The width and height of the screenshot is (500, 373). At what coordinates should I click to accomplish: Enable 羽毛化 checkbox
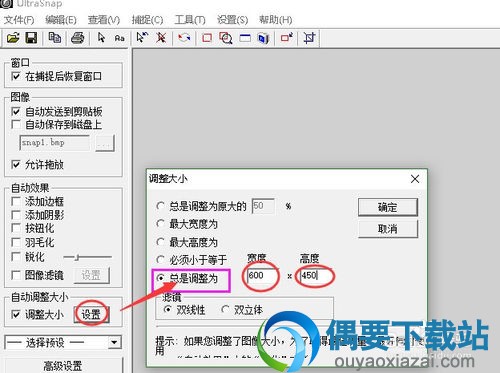click(16, 242)
